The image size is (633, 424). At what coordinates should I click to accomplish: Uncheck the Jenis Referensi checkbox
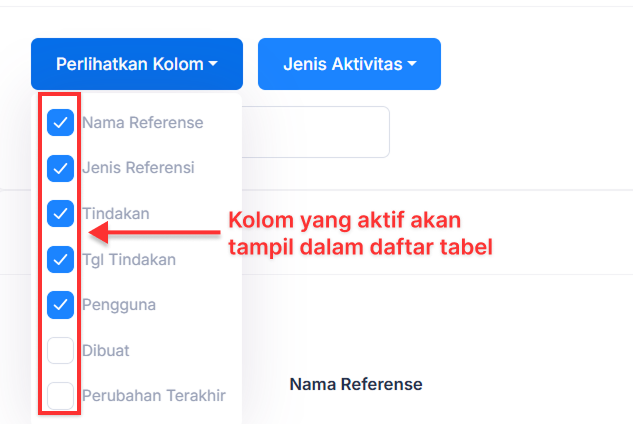click(x=61, y=168)
